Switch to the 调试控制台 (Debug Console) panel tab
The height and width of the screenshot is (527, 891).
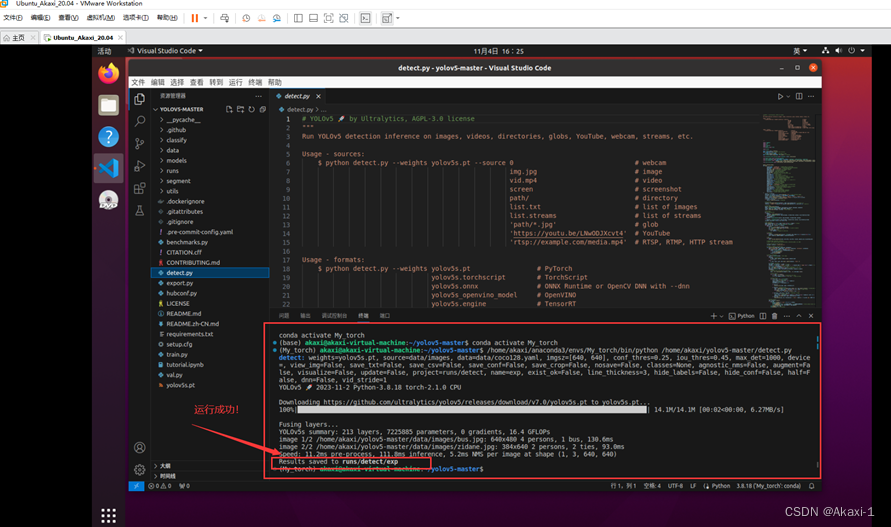pyautogui.click(x=334, y=316)
